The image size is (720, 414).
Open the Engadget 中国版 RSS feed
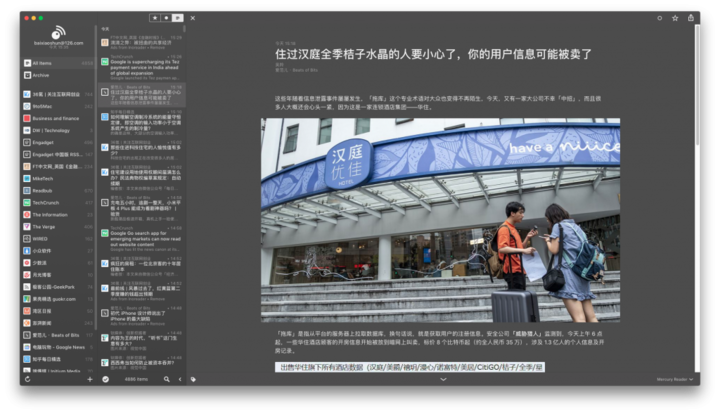coord(59,154)
